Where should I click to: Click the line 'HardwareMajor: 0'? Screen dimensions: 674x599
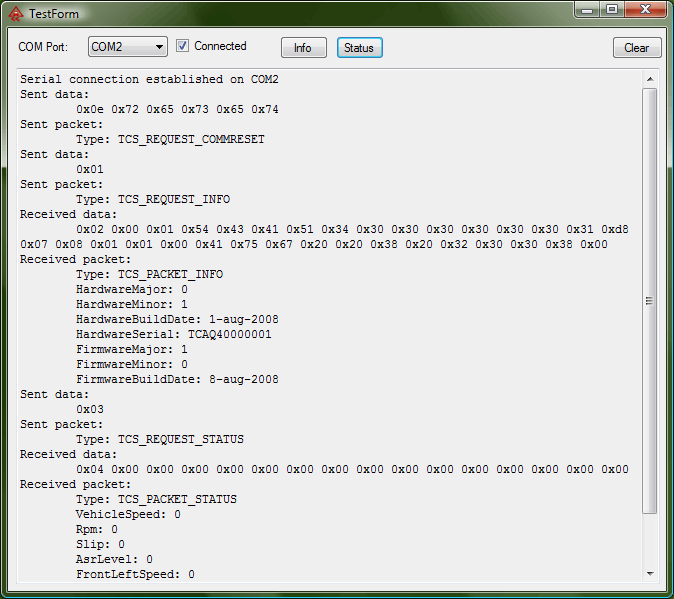point(132,290)
